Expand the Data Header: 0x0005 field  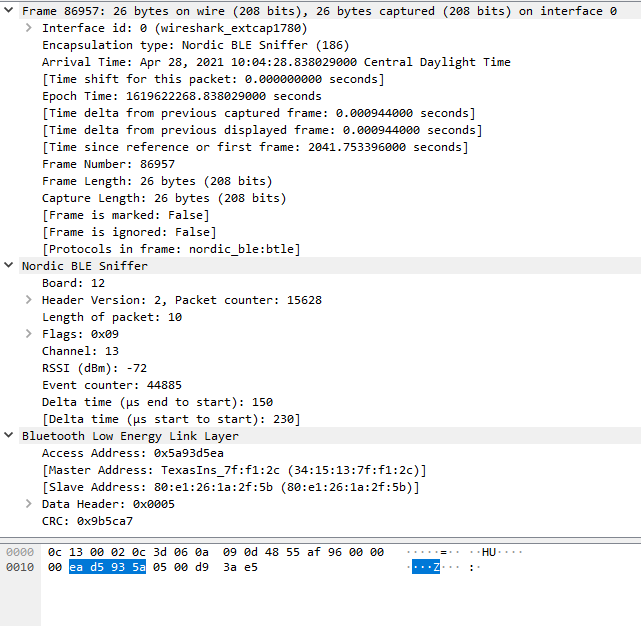click(x=30, y=504)
